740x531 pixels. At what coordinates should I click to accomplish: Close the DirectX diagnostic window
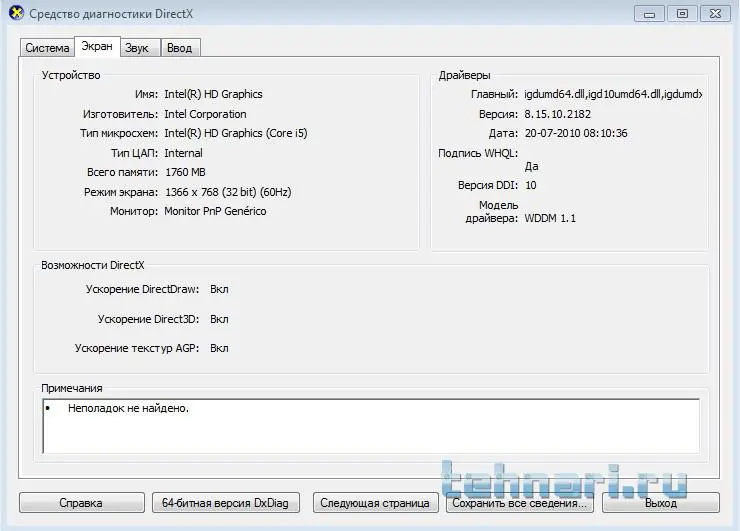(x=715, y=14)
